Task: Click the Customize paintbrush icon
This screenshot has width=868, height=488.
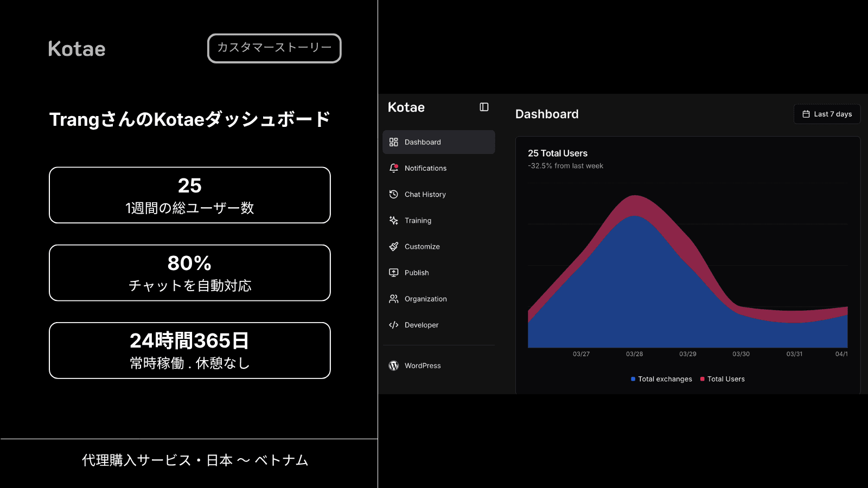Action: [x=394, y=247]
